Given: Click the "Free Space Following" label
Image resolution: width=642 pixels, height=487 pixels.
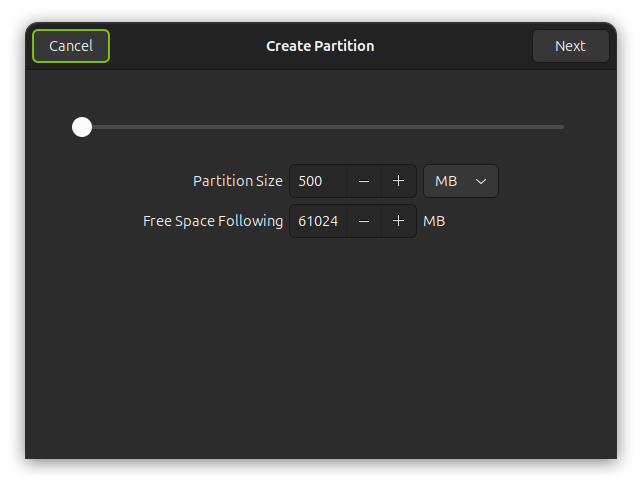Looking at the screenshot, I should tap(213, 221).
